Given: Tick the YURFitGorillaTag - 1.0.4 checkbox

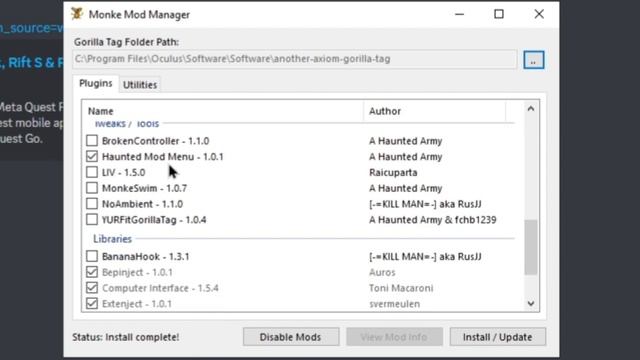Looking at the screenshot, I should click(92, 220).
